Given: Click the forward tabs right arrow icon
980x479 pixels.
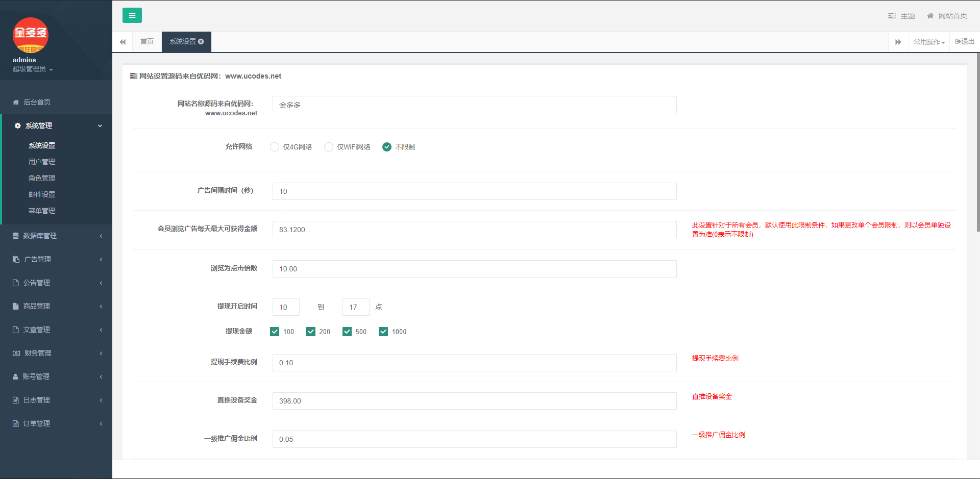Looking at the screenshot, I should coord(898,42).
